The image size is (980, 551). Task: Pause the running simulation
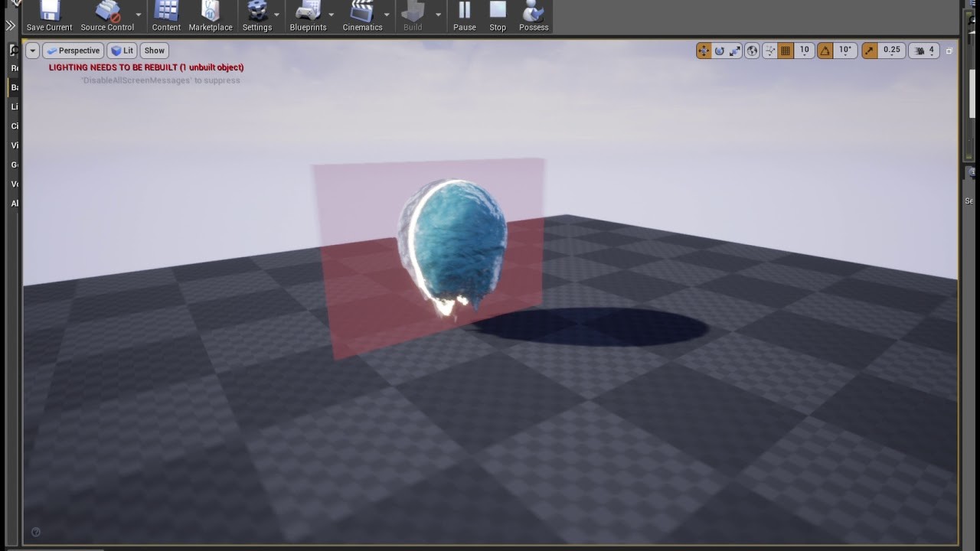(x=464, y=15)
